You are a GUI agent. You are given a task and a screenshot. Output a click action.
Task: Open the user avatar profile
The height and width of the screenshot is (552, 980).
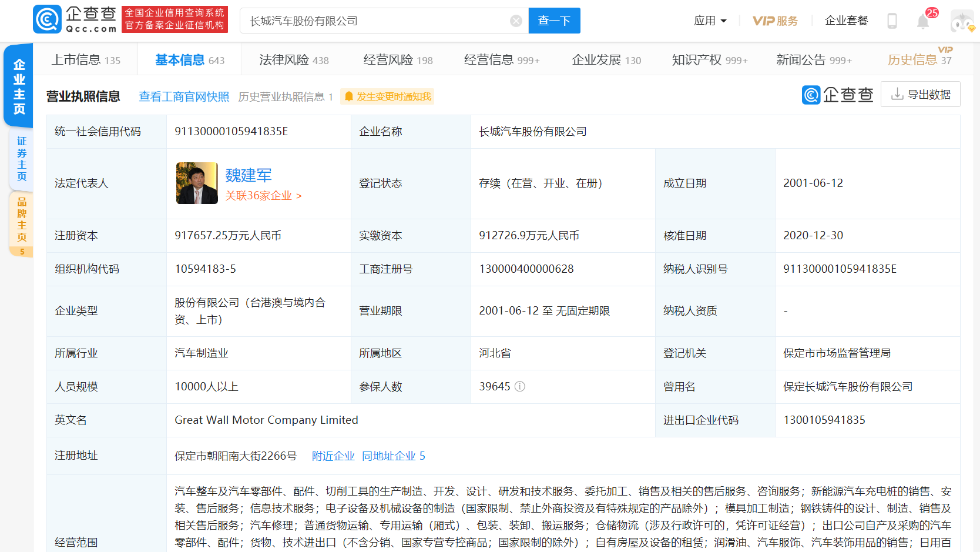click(962, 21)
